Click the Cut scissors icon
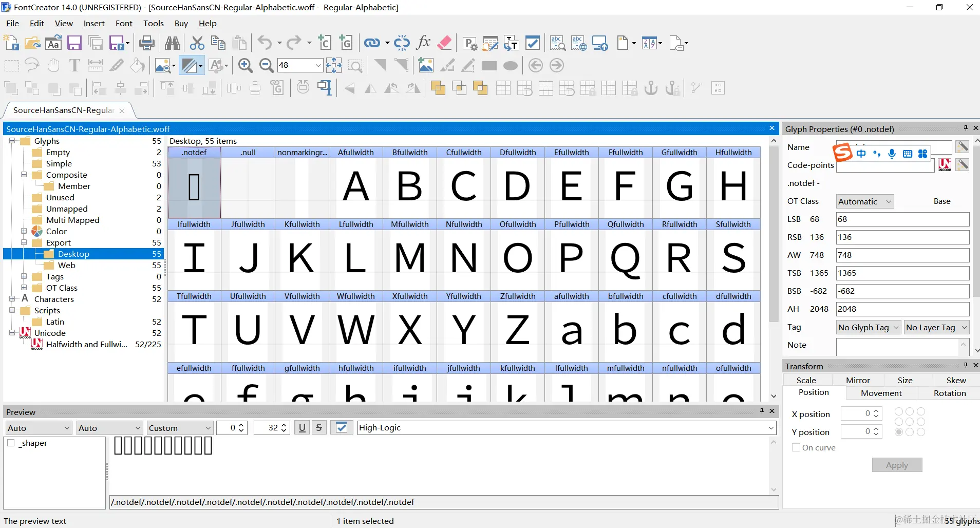The image size is (980, 528). pos(197,43)
